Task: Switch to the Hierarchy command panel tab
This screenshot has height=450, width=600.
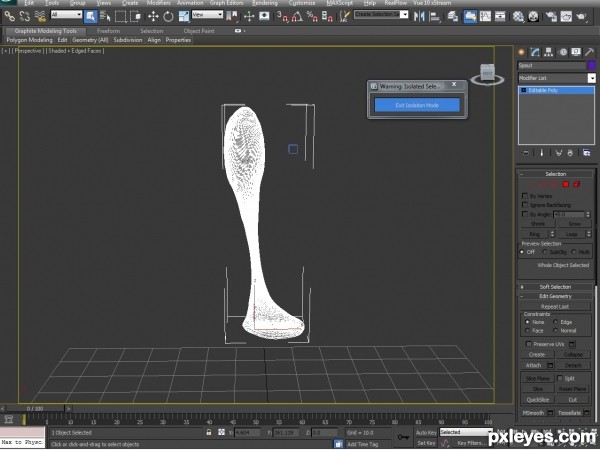Action: click(x=549, y=52)
